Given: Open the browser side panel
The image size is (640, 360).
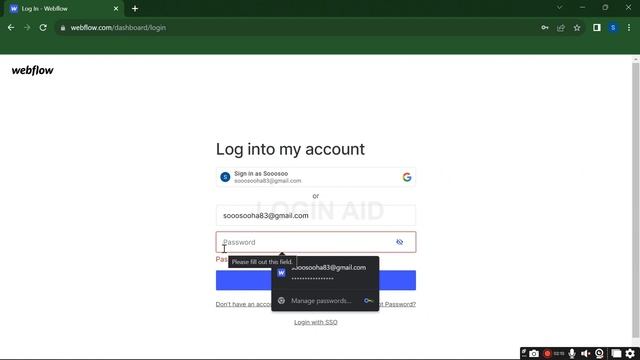Looking at the screenshot, I should [x=597, y=28].
